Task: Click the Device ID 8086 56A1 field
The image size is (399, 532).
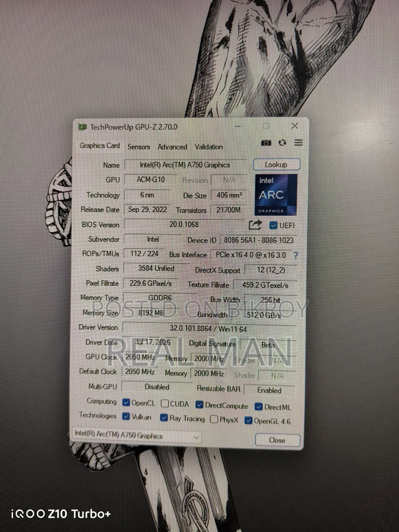Action: [x=258, y=240]
